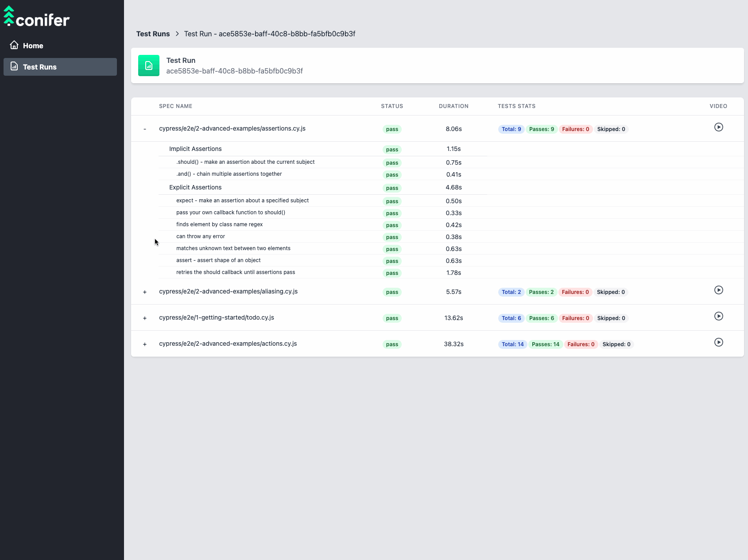
Task: Click the Explicit Assertions suite row
Action: click(195, 188)
